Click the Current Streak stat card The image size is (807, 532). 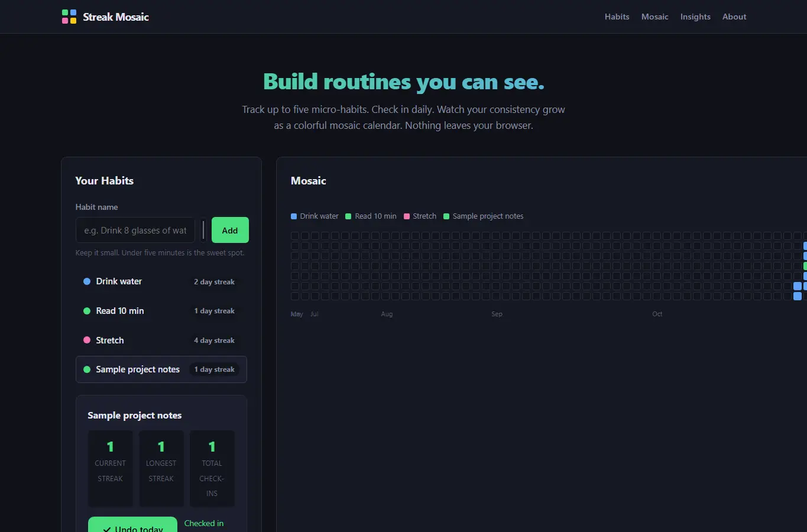point(111,469)
